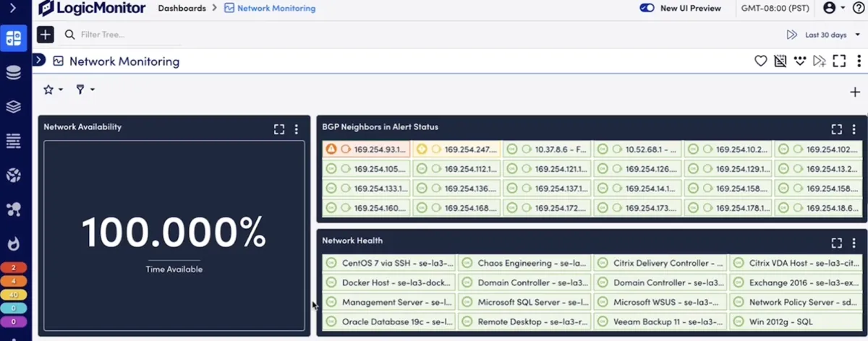Select Citrix Delivery Controller health cell
Image resolution: width=868 pixels, height=341 pixels.
[660, 263]
